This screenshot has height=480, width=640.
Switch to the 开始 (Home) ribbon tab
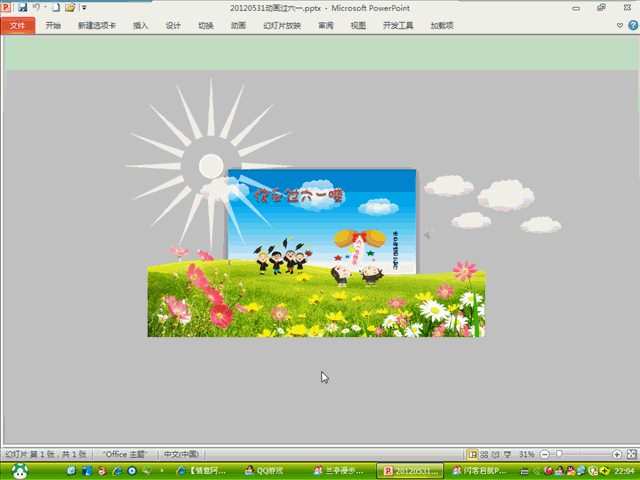(53, 25)
